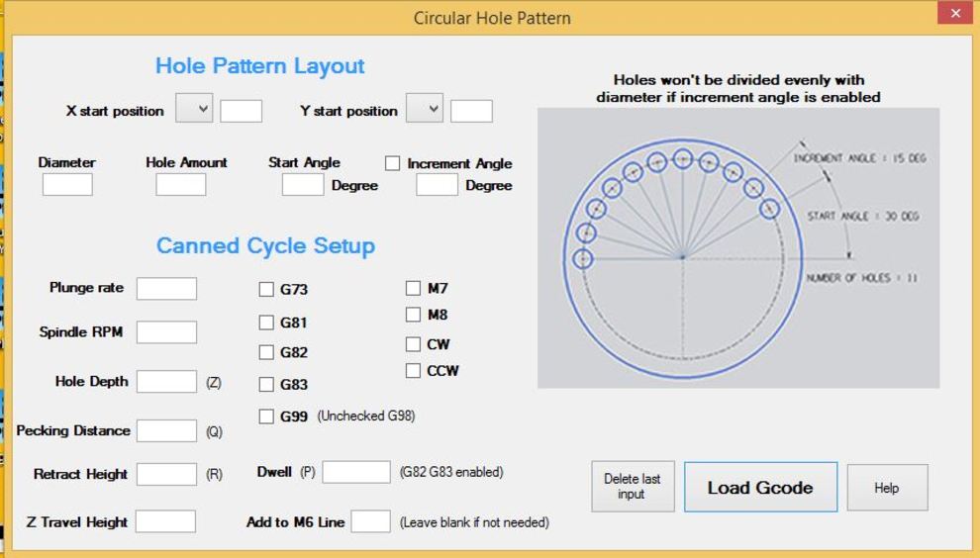Check the G73 canned cycle option
Screen dimensions: 980x558
(x=266, y=290)
